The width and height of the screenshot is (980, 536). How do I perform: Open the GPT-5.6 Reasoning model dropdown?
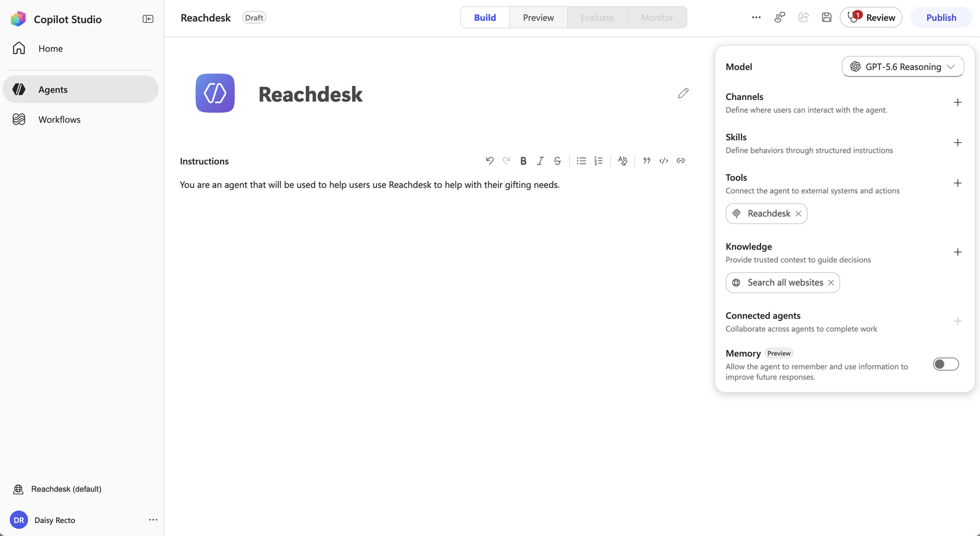[x=903, y=67]
